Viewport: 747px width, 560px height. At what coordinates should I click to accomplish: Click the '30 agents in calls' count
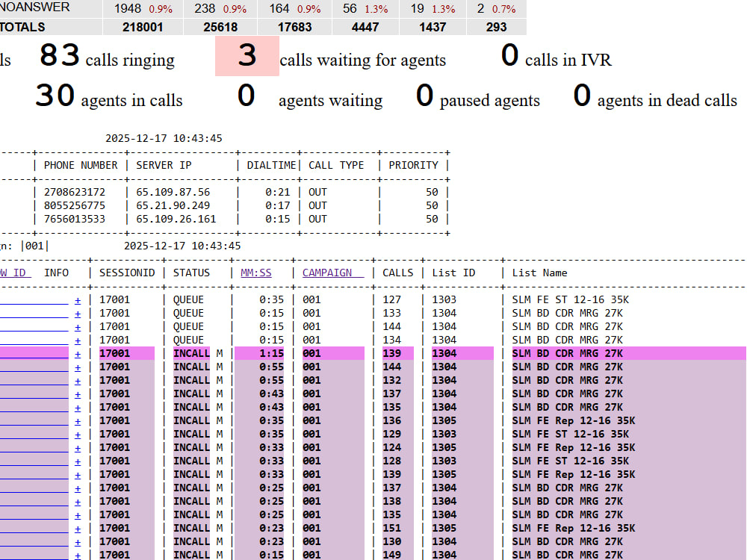(55, 96)
